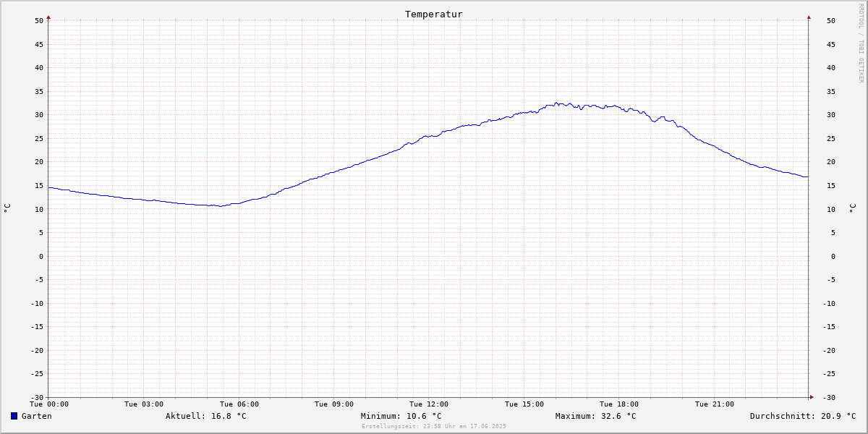
Task: Click the "Tue 03:00" time axis label
Action: (x=144, y=404)
